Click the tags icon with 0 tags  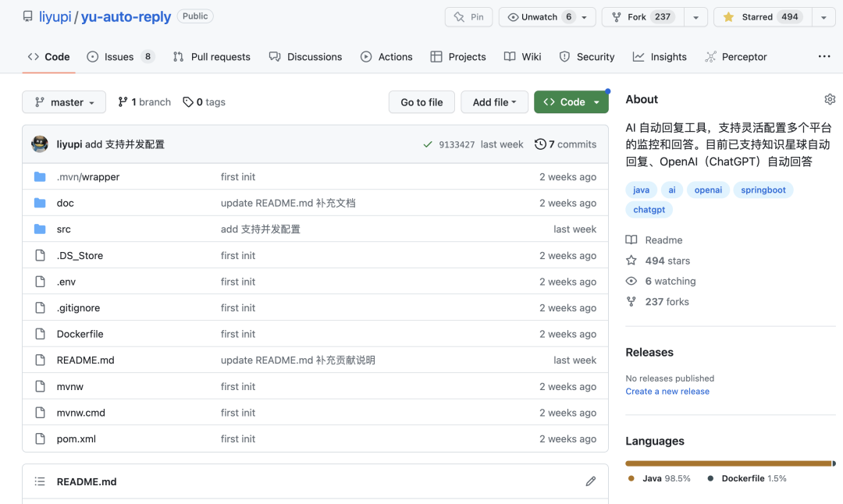(188, 102)
